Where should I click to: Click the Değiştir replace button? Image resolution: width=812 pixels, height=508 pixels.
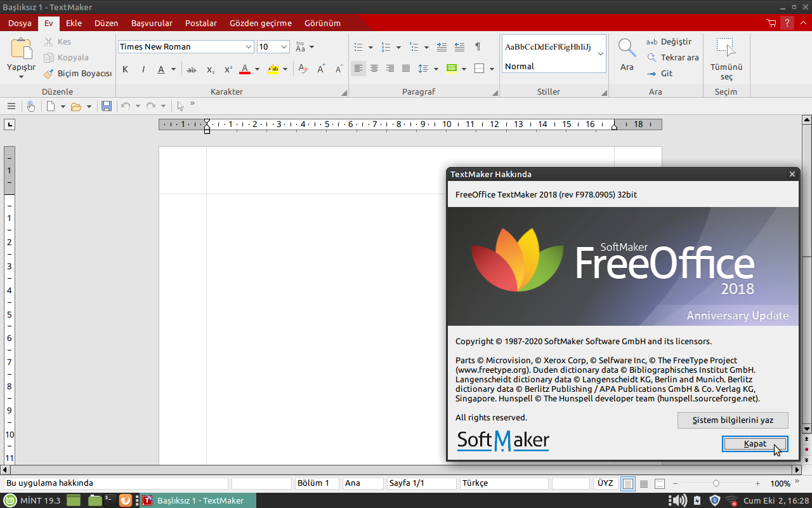669,41
